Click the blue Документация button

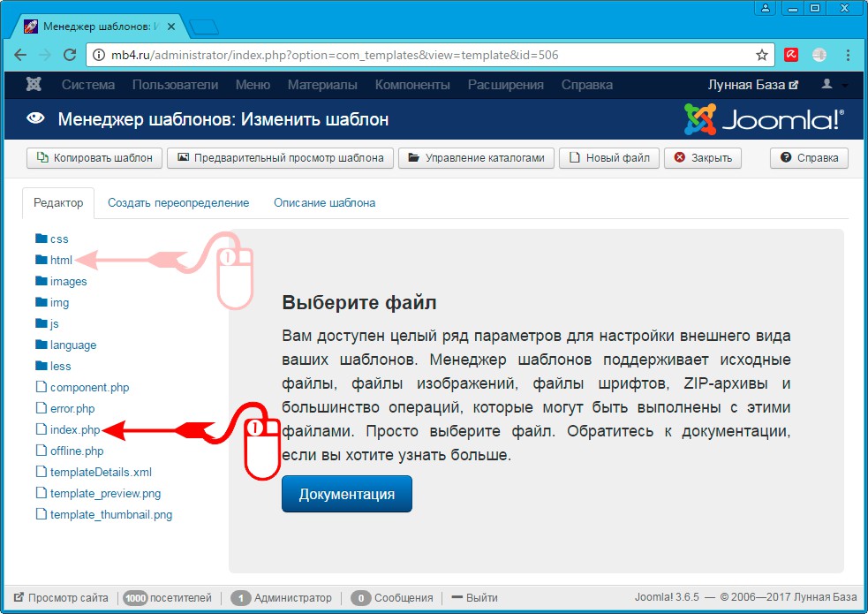point(346,494)
